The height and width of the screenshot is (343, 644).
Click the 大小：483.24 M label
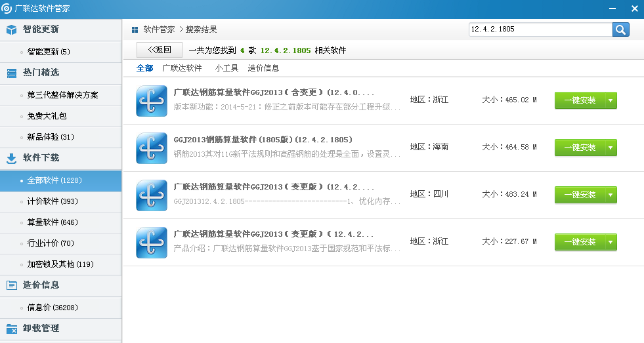(509, 194)
